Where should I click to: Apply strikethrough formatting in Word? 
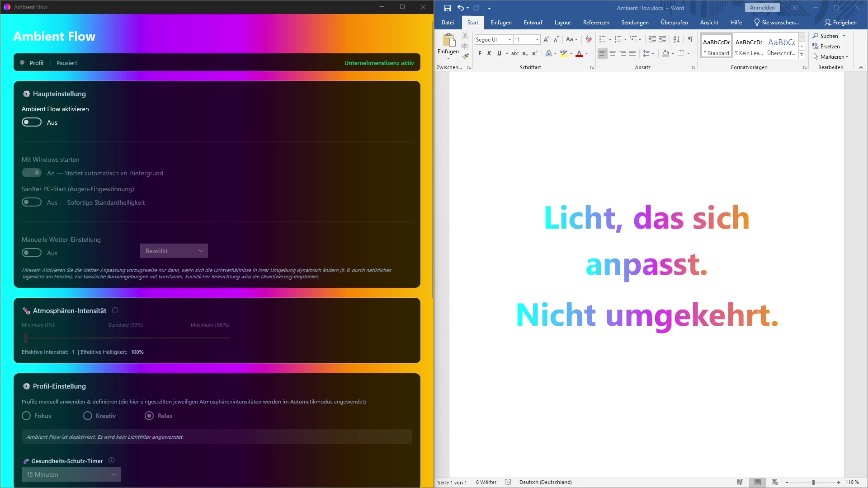[515, 53]
